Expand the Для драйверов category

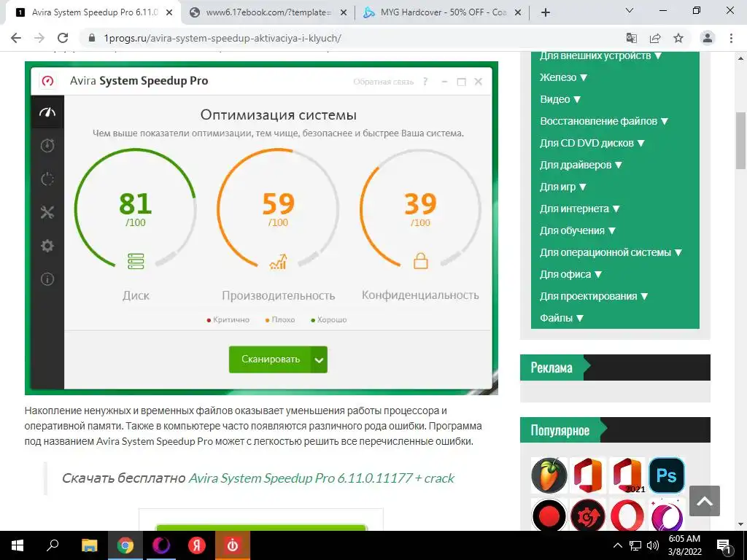[x=581, y=166]
